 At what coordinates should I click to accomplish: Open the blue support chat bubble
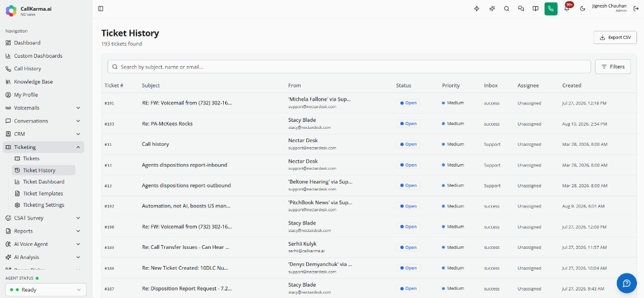pos(627,283)
